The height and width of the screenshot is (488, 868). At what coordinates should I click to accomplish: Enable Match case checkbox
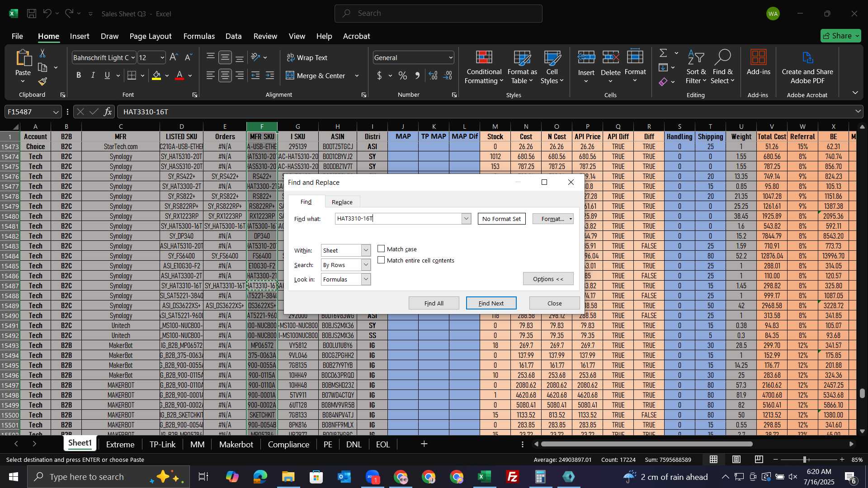coord(381,249)
